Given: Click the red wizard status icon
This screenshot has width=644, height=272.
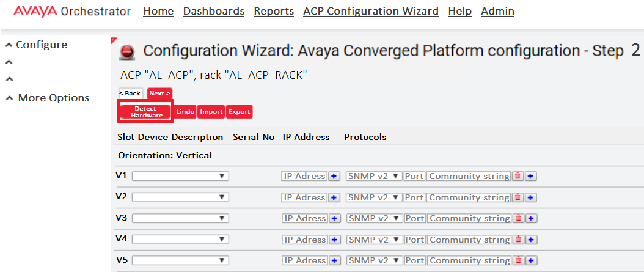Looking at the screenshot, I should [127, 52].
